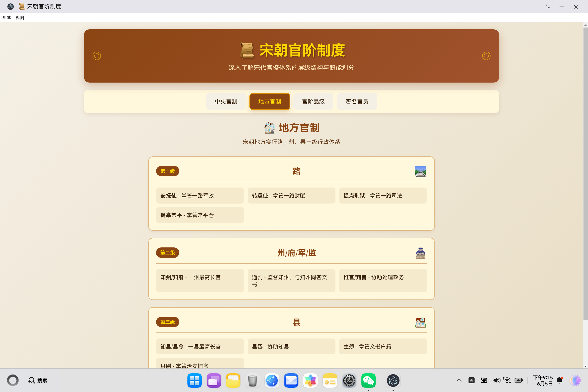The width and height of the screenshot is (588, 392).
Task: Click the vertical scrollbar thumb
Action: (586, 174)
